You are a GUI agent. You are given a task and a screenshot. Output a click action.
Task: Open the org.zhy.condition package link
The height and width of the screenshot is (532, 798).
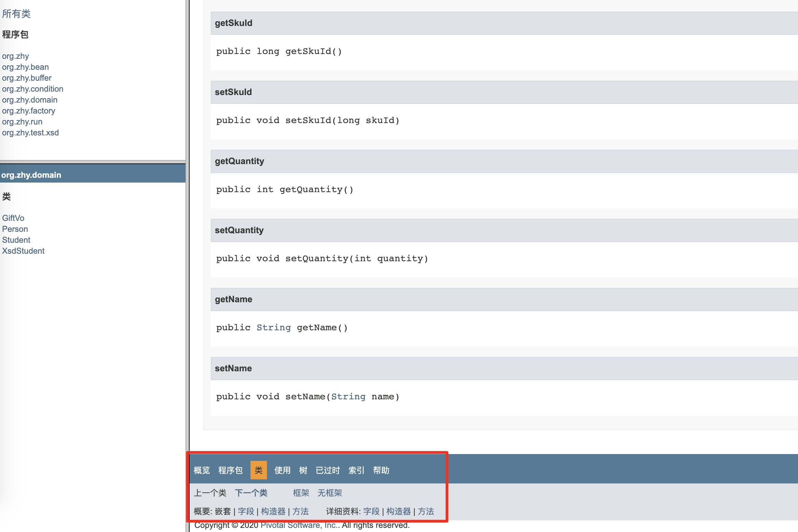point(33,89)
